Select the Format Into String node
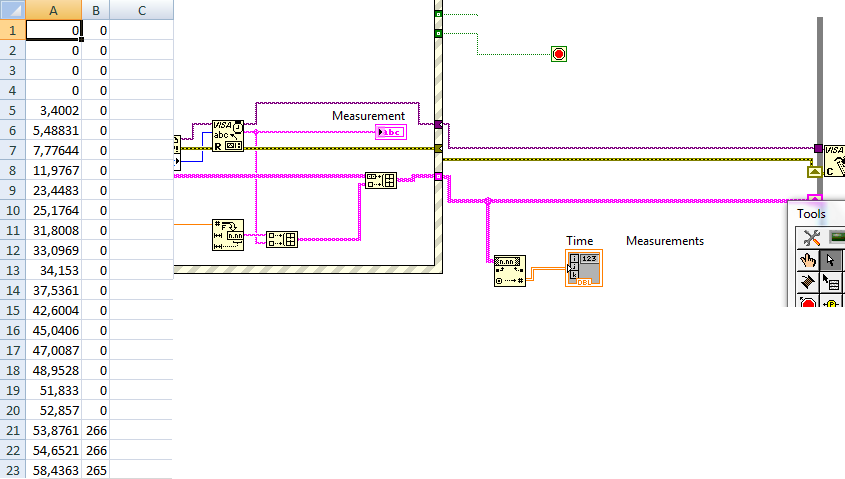This screenshot has width=845, height=479. (x=228, y=235)
